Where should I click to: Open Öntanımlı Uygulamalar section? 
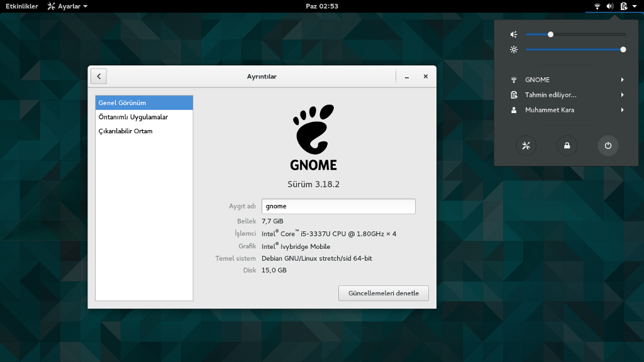(144, 117)
